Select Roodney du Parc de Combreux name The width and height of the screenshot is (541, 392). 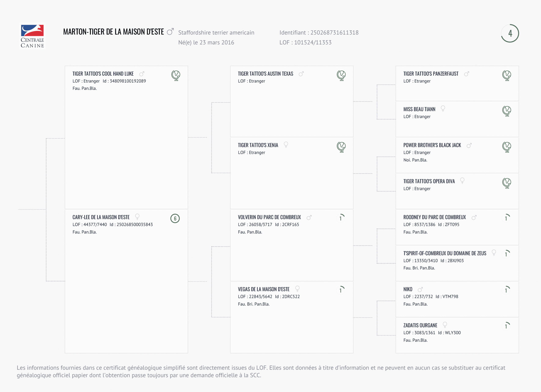(434, 217)
